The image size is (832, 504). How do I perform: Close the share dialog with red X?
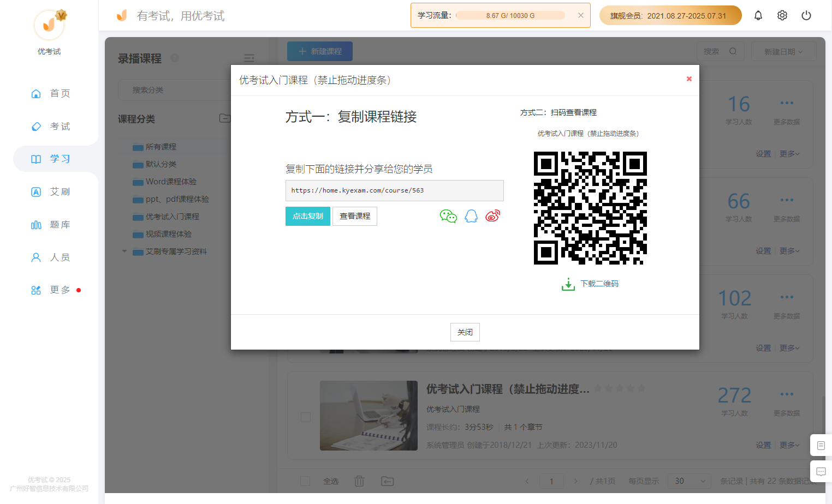click(689, 79)
